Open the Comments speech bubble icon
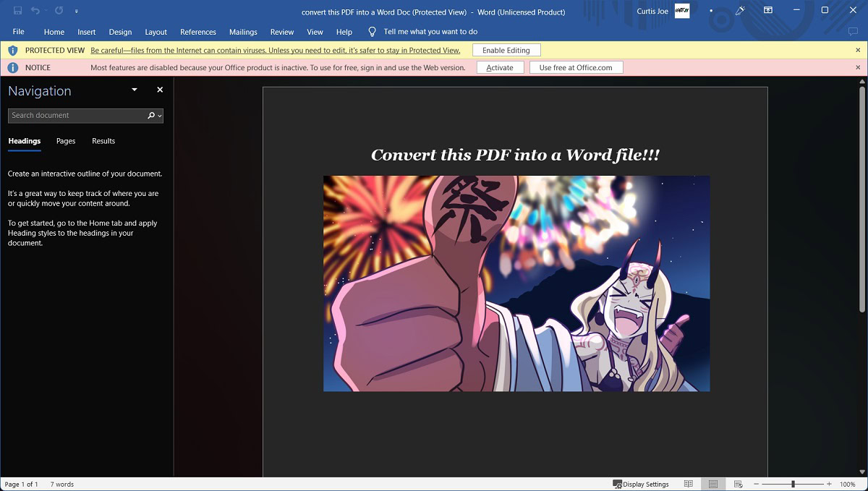 [x=853, y=32]
